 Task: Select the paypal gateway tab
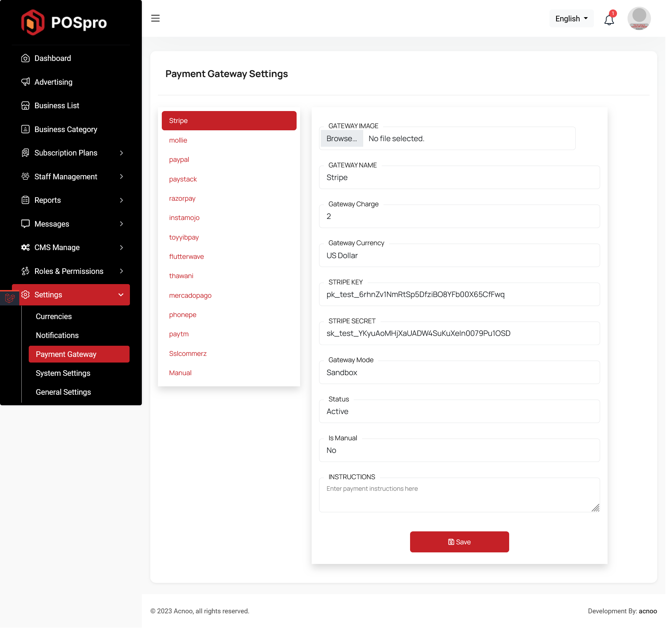point(179,159)
